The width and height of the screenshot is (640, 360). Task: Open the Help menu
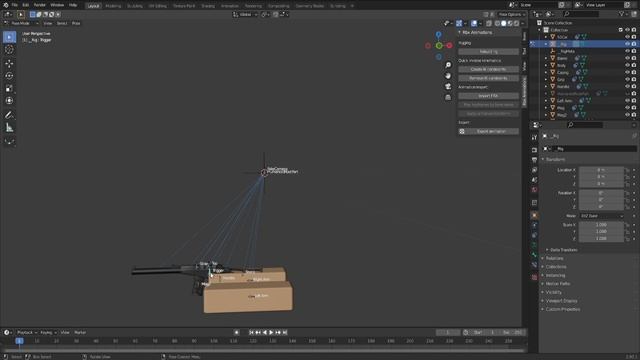(x=73, y=5)
